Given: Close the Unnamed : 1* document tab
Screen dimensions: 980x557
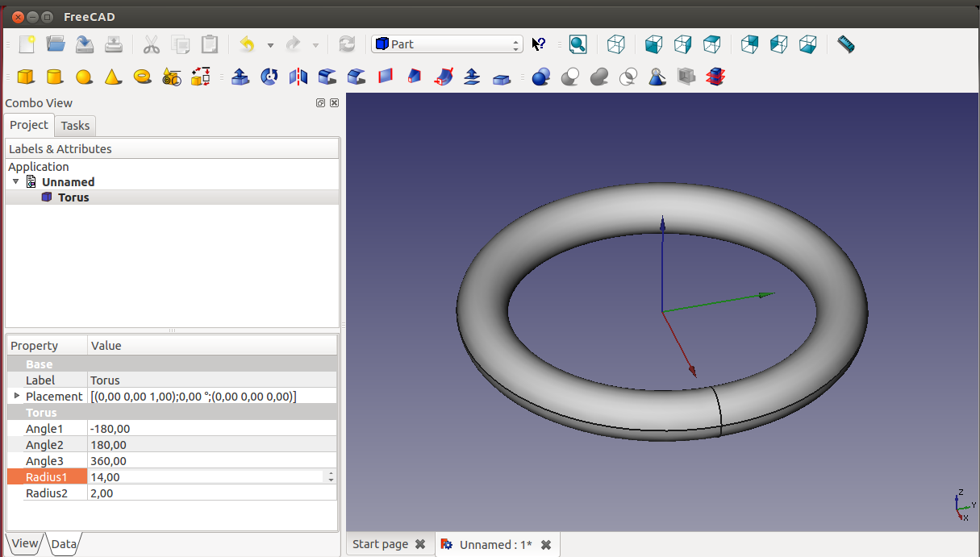Looking at the screenshot, I should pyautogui.click(x=546, y=545).
